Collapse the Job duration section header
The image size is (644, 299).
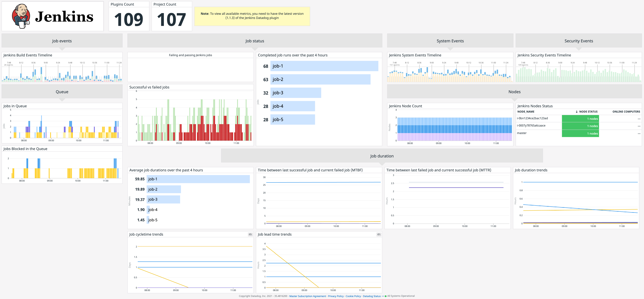(x=382, y=156)
